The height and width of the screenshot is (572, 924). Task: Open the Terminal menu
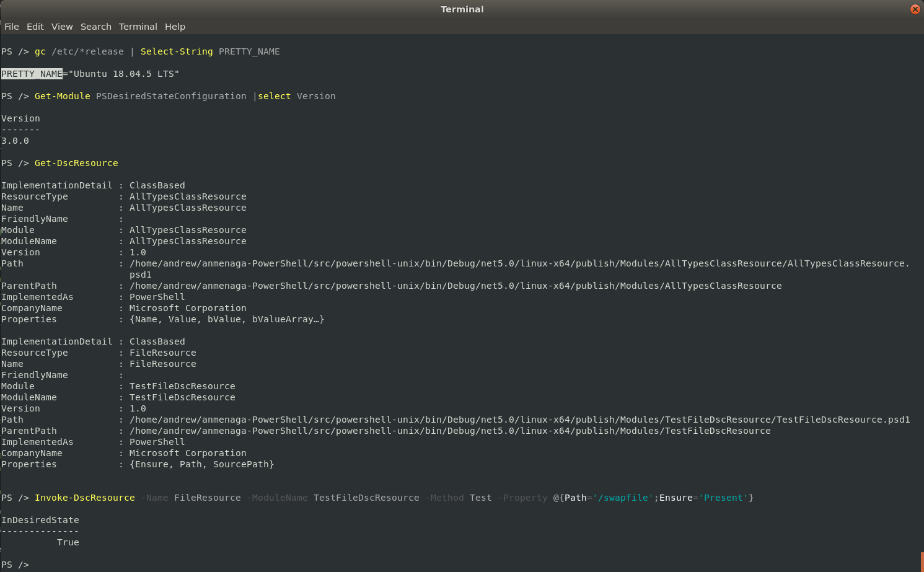coord(138,27)
